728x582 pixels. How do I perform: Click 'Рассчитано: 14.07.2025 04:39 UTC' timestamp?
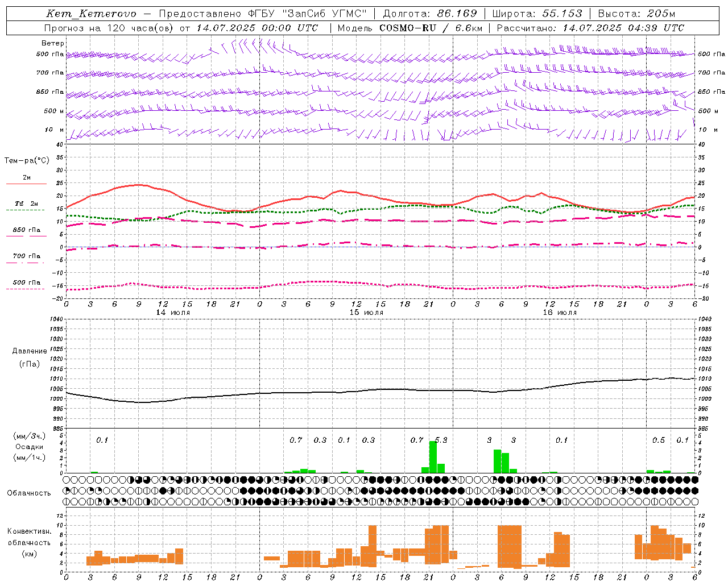click(x=590, y=28)
